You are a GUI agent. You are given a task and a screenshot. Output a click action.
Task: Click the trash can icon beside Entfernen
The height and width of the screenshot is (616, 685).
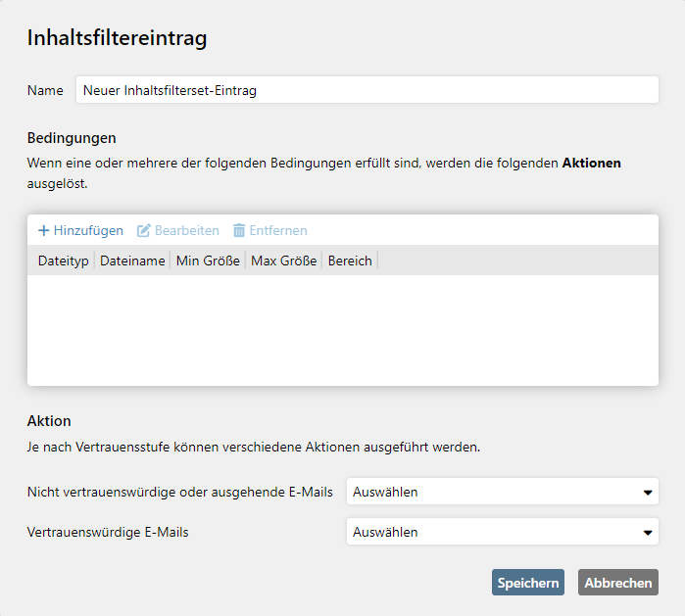[239, 230]
